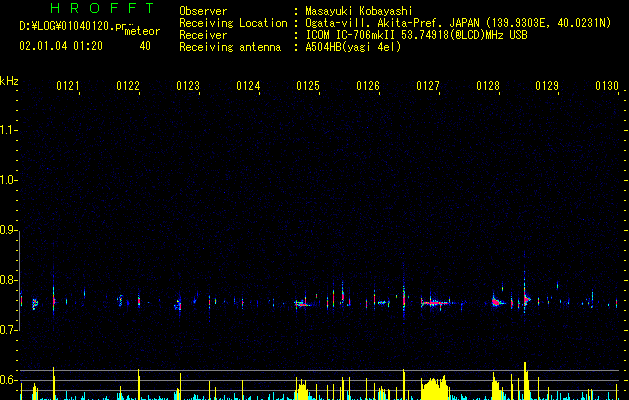Click the 'Receiving antenna' field label
Viewport: 629px width, 400px height.
click(x=230, y=47)
